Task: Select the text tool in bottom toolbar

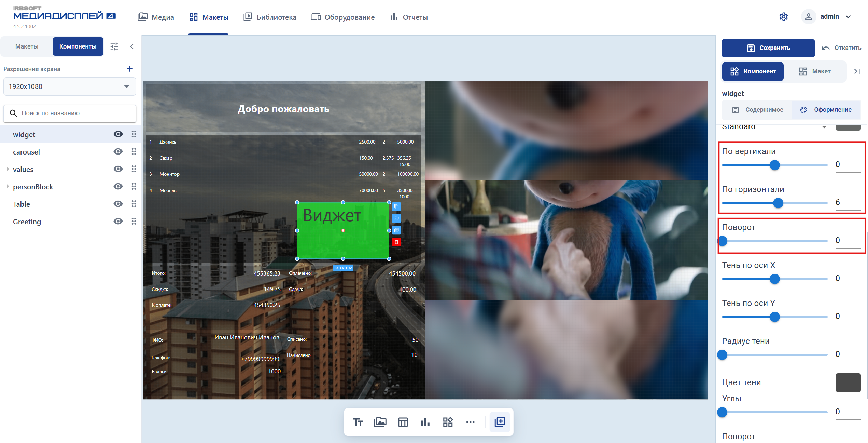Action: (358, 422)
